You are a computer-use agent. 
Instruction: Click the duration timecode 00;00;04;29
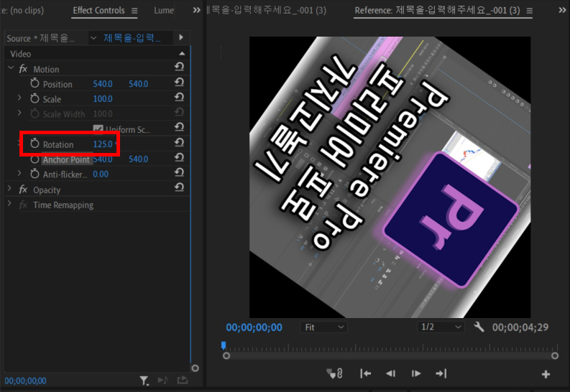tap(520, 327)
